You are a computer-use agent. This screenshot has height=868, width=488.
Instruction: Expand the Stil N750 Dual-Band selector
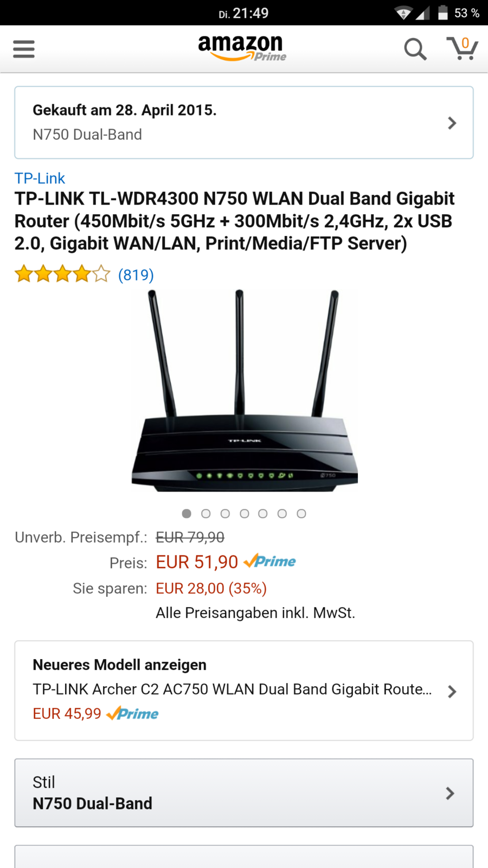point(244,793)
